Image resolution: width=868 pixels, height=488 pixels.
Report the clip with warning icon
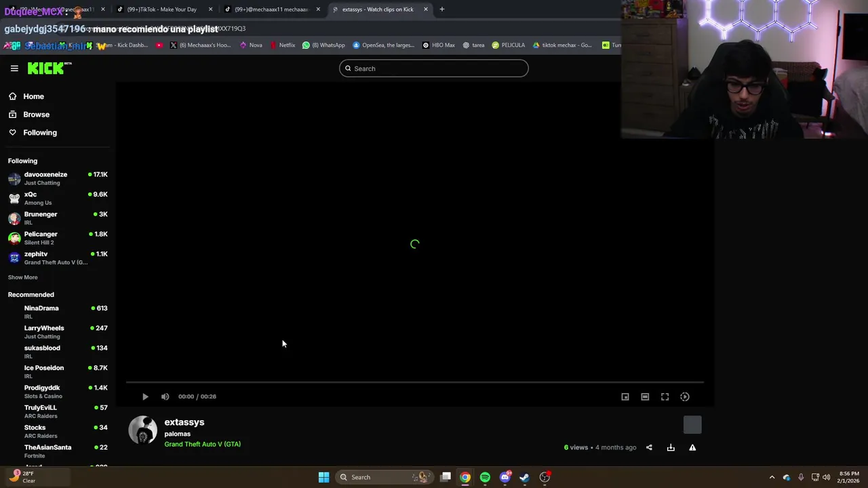pyautogui.click(x=692, y=447)
